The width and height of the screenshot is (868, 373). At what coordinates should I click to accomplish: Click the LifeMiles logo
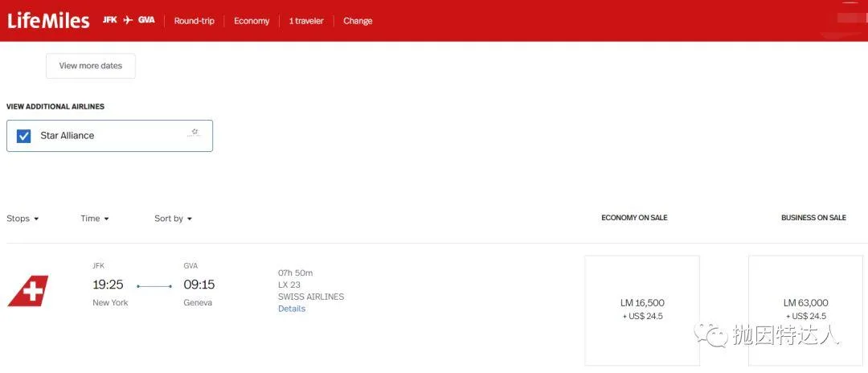[48, 21]
